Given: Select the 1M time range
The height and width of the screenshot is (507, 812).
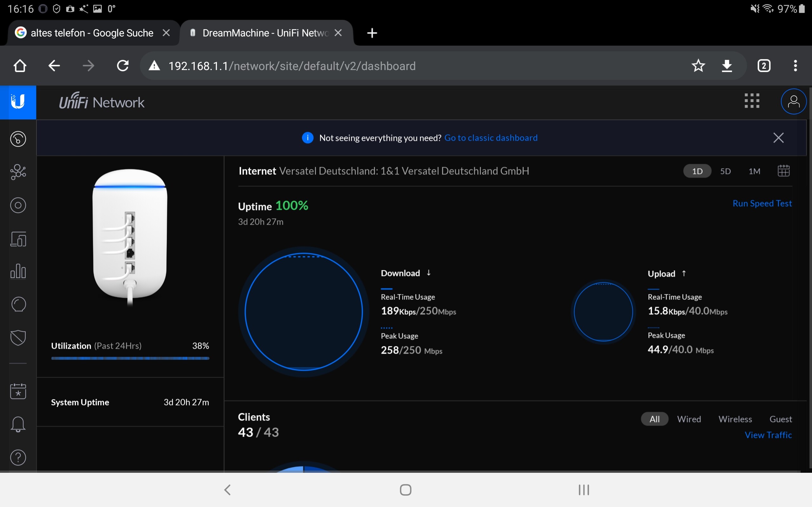Looking at the screenshot, I should 754,171.
